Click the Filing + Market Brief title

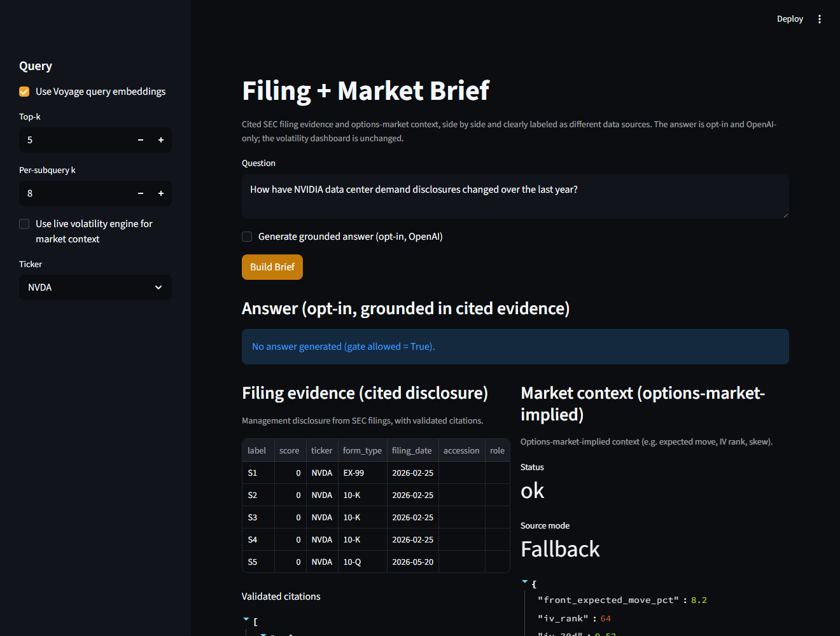(366, 90)
